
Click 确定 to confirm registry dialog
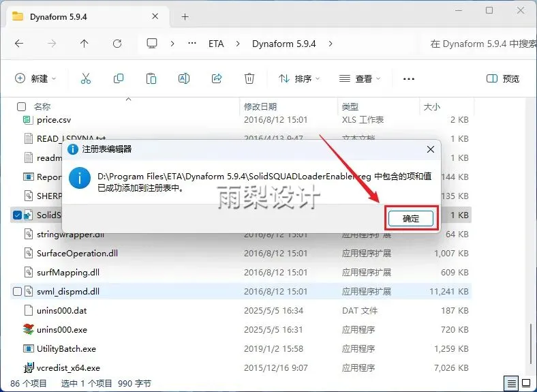pyautogui.click(x=411, y=218)
